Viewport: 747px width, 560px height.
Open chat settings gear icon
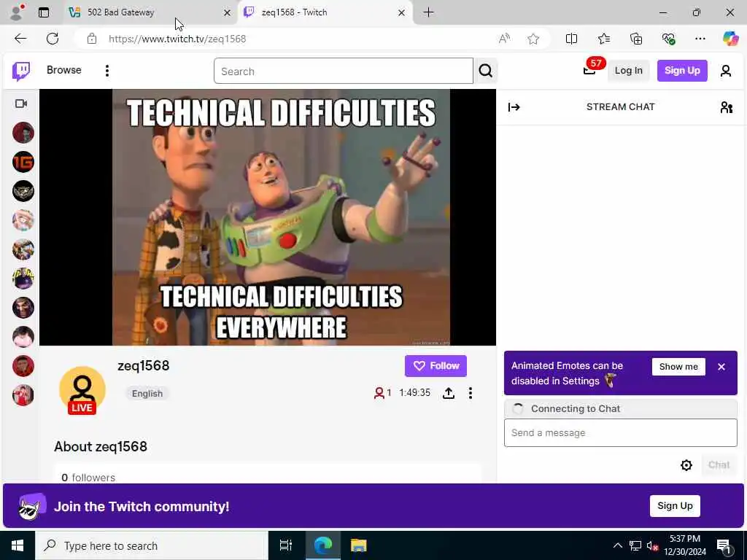coord(686,465)
